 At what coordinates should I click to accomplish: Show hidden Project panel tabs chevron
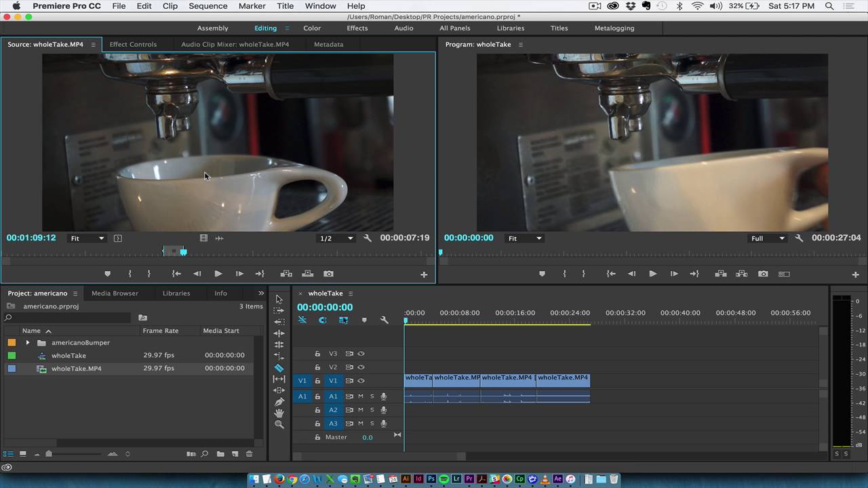(261, 293)
